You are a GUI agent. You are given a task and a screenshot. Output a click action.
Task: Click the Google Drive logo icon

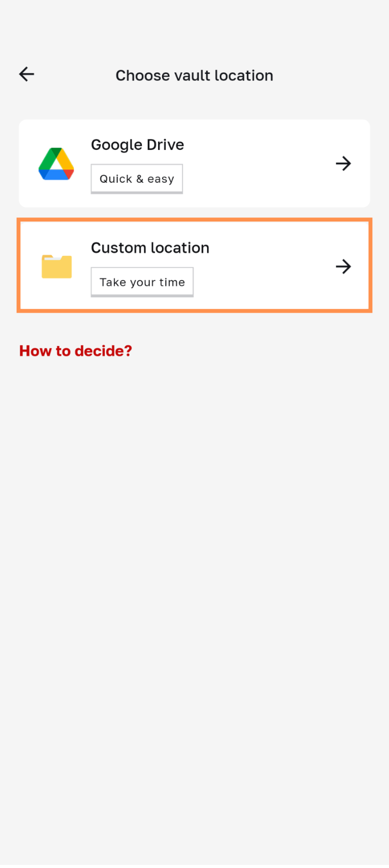[56, 164]
